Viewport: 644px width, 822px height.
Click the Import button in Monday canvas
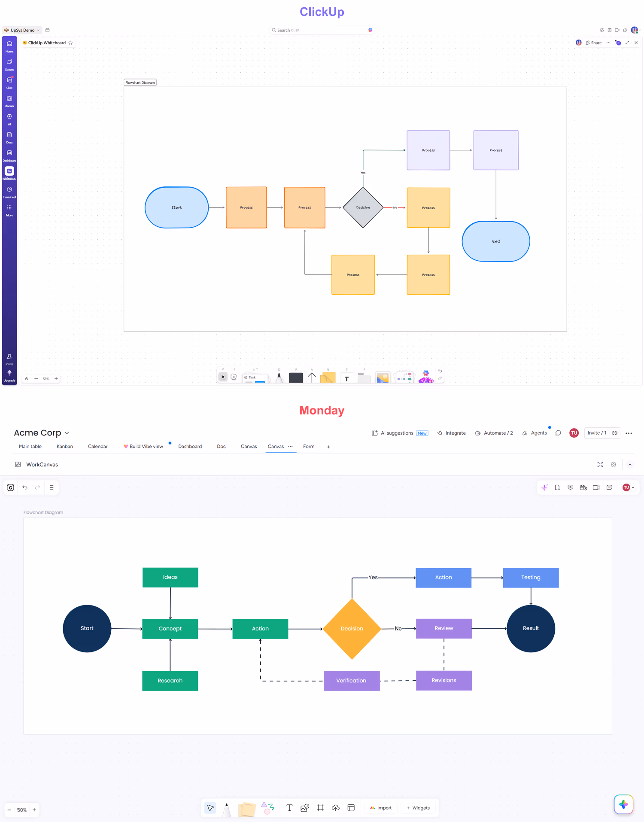[381, 808]
